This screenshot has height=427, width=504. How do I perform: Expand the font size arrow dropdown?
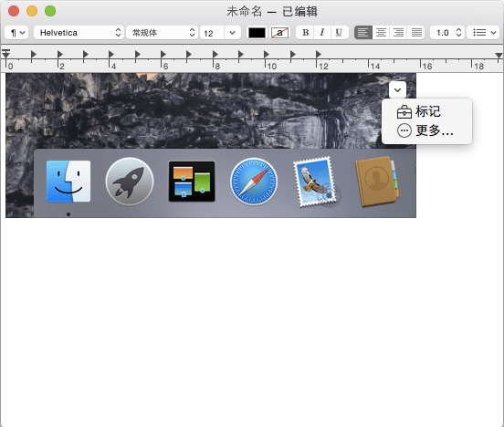pyautogui.click(x=233, y=33)
